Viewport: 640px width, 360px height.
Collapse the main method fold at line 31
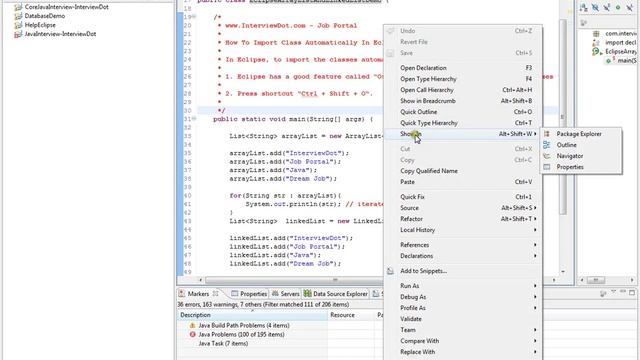tap(194, 119)
